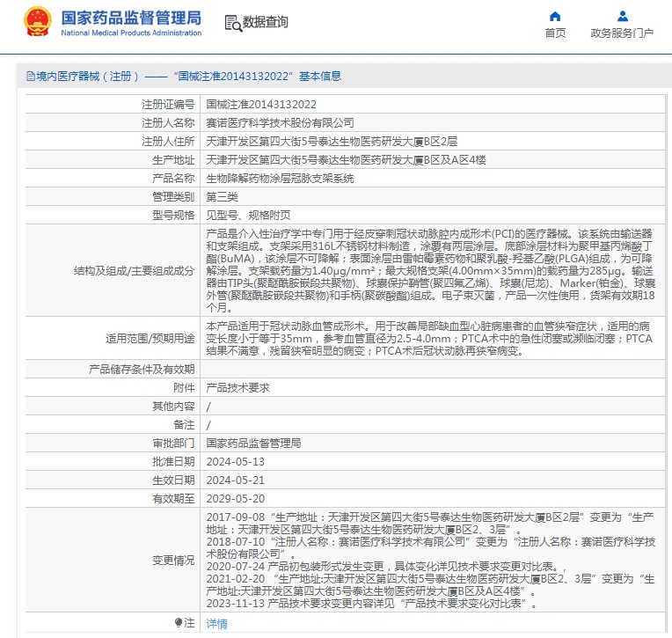Click the 注册人住所 label
The width and height of the screenshot is (672, 638).
pos(168,141)
